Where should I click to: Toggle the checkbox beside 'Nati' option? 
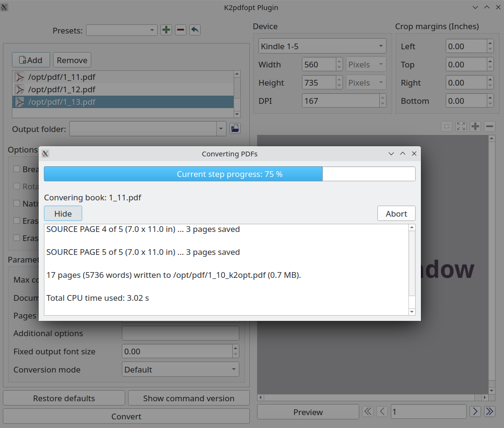(x=17, y=203)
